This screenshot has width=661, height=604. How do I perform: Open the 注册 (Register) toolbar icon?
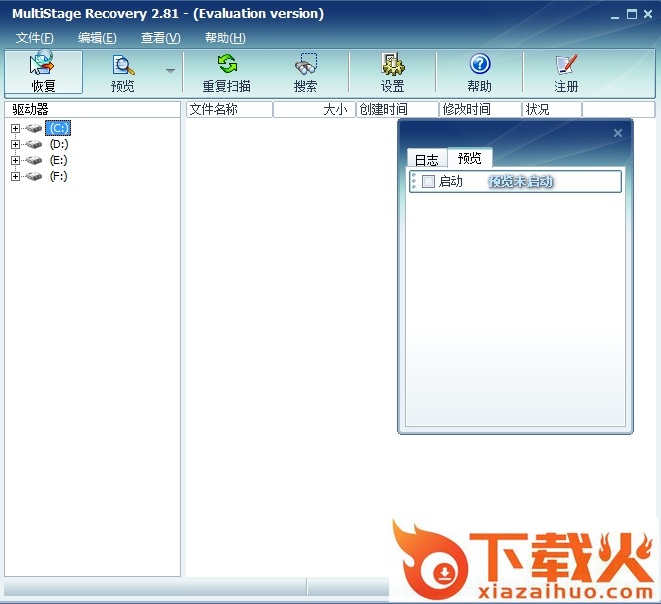tap(566, 72)
